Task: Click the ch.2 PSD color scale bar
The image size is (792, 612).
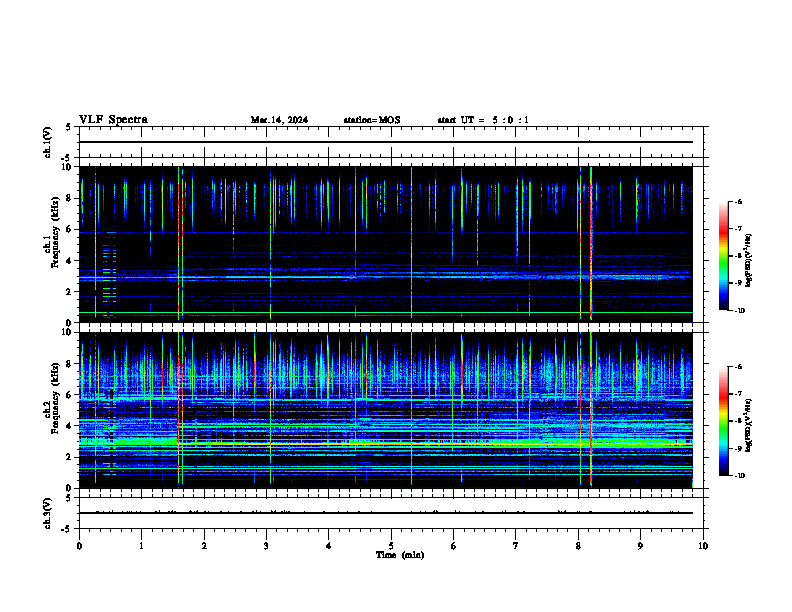Action: click(x=723, y=421)
